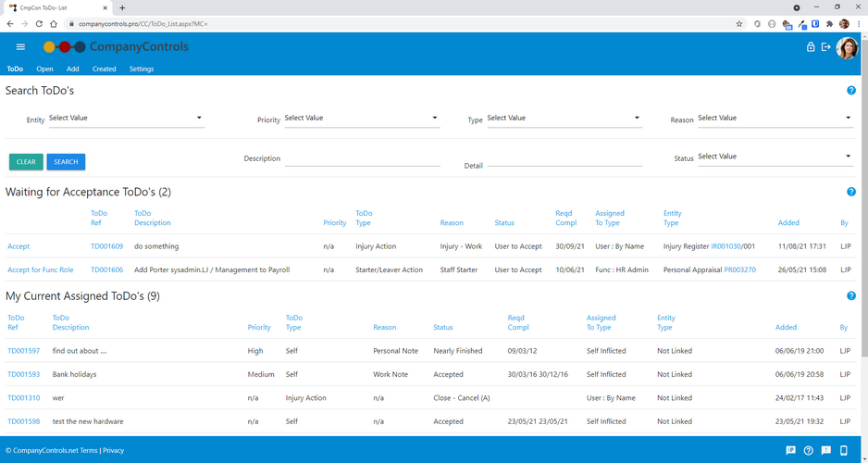The height and width of the screenshot is (463, 868).
Task: Click the Detail input field
Action: click(564, 159)
